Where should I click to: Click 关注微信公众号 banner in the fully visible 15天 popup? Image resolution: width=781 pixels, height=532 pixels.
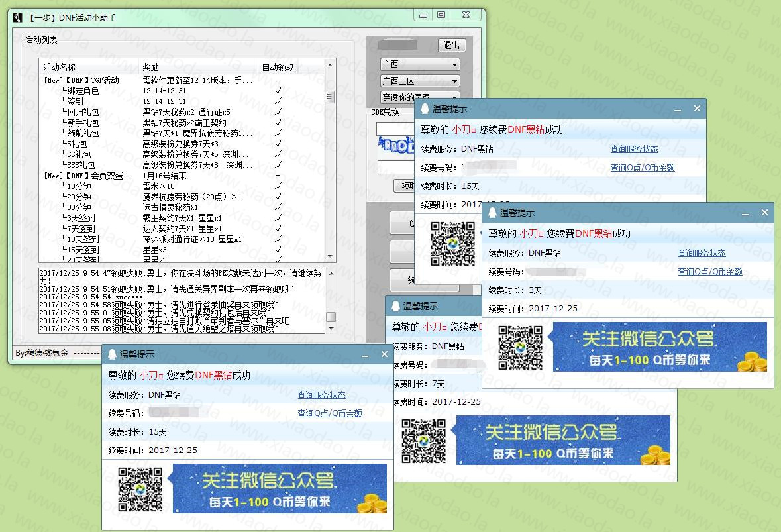pos(280,489)
